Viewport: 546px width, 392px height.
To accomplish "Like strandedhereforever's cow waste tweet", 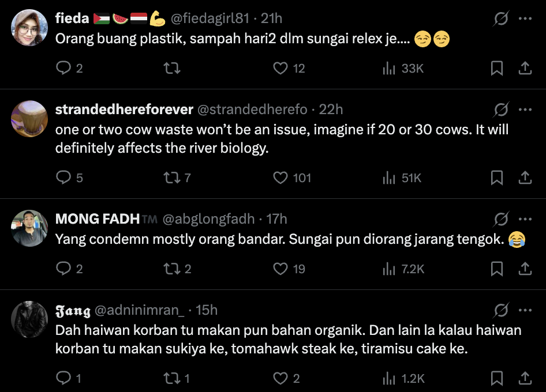I will (x=281, y=178).
